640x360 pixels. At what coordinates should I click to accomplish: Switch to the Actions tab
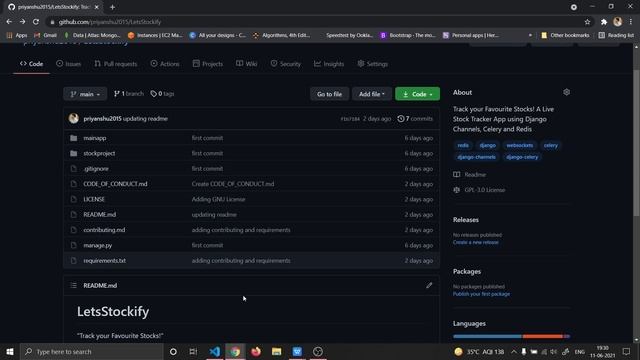point(165,64)
